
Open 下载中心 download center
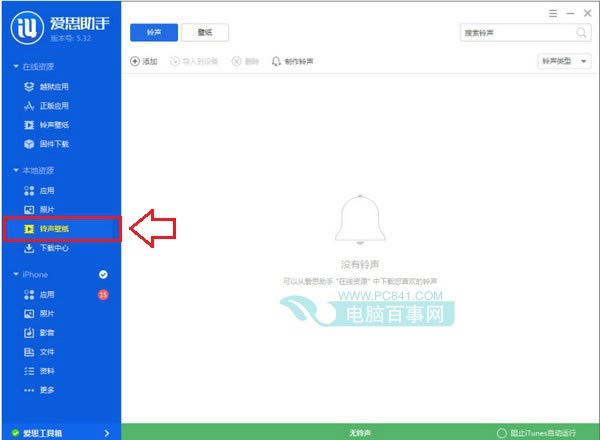(x=46, y=248)
